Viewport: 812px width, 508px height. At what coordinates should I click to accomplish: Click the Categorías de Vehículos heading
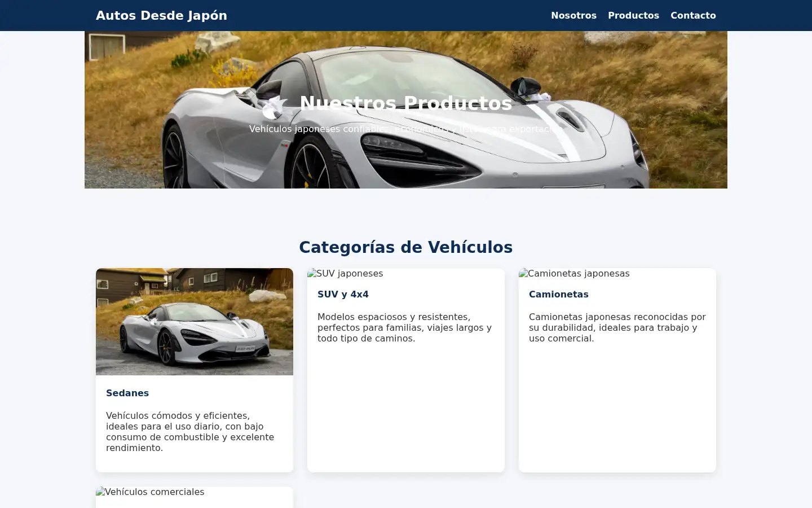coord(406,247)
